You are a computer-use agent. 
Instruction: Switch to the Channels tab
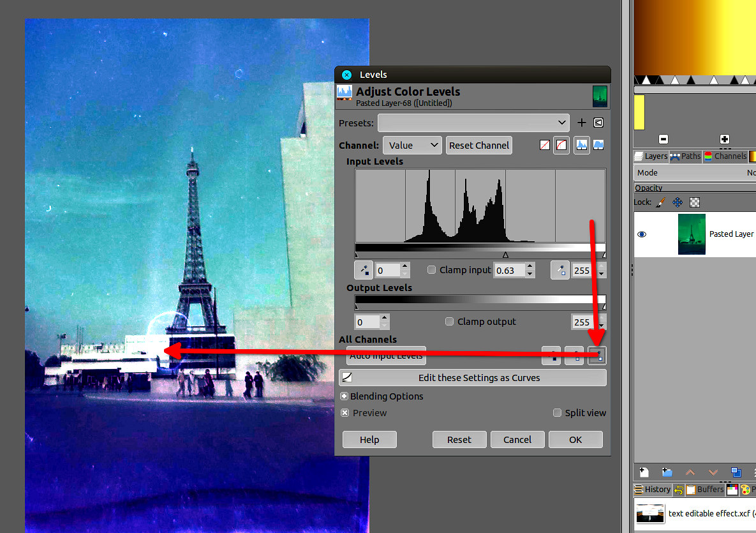(x=725, y=156)
